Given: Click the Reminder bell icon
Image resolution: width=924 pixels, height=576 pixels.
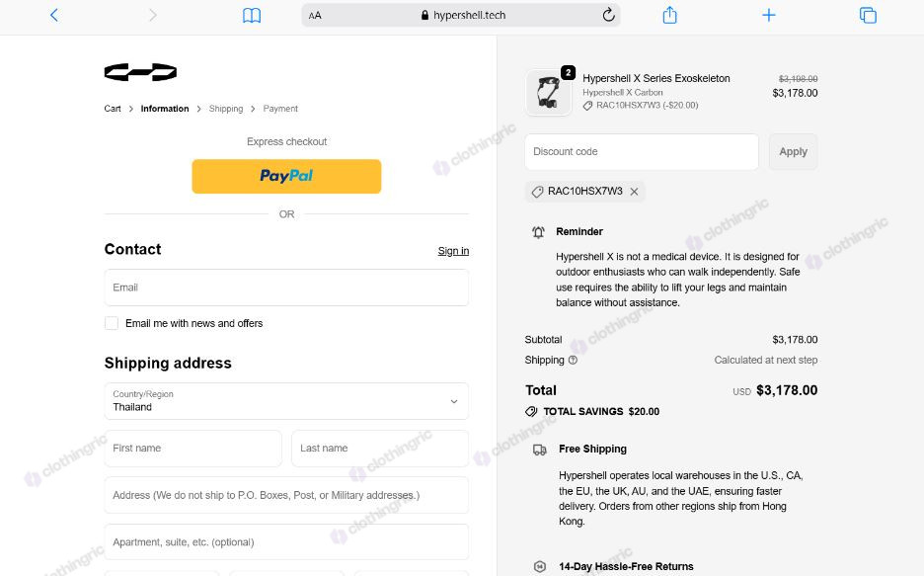Looking at the screenshot, I should click(539, 232).
